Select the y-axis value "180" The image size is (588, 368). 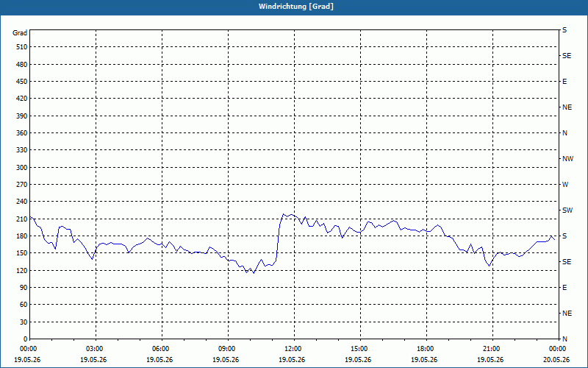22,236
